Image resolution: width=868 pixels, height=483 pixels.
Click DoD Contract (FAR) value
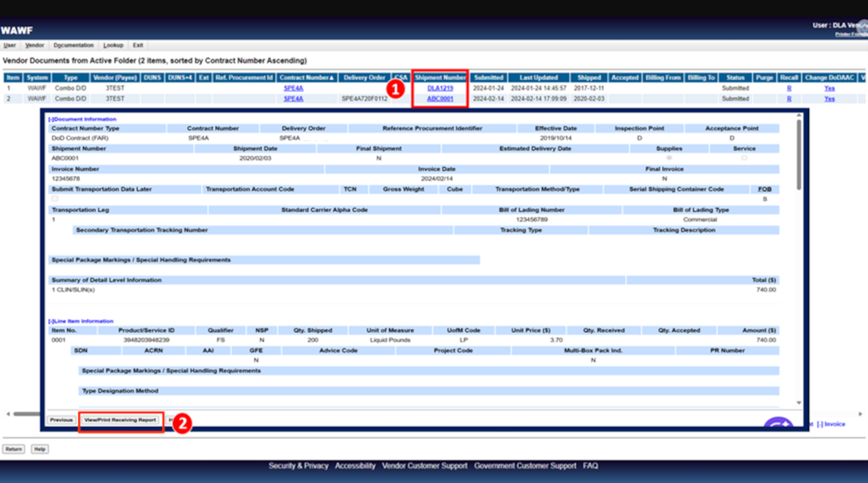tap(80, 138)
